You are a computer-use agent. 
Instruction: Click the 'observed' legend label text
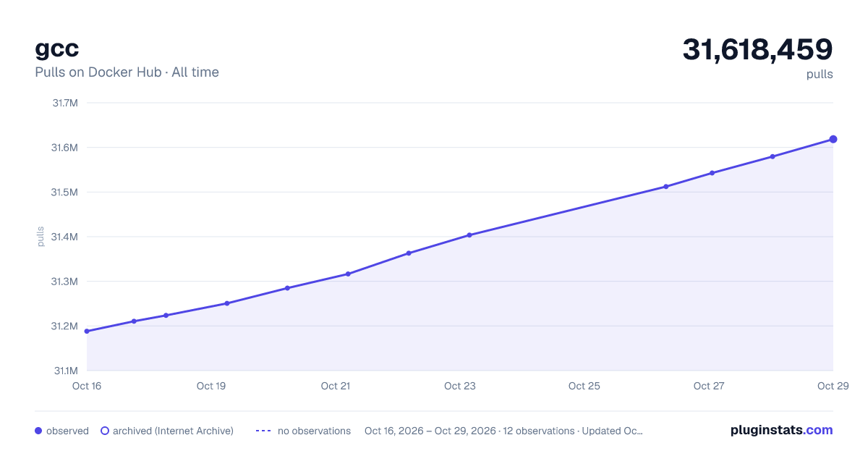67,431
